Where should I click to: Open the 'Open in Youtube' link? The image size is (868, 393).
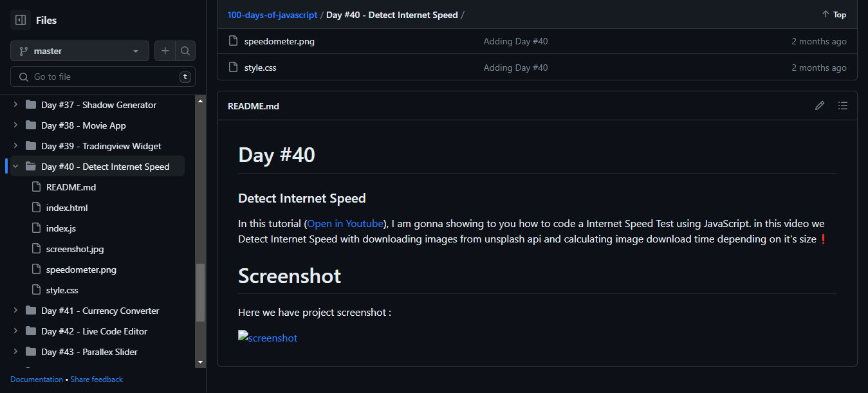tap(344, 223)
